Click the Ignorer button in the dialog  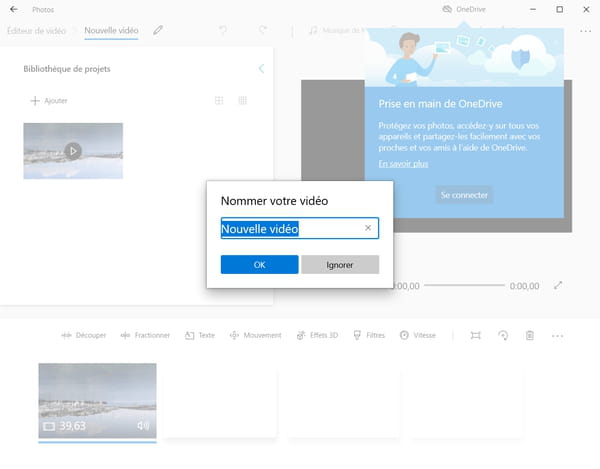point(340,264)
